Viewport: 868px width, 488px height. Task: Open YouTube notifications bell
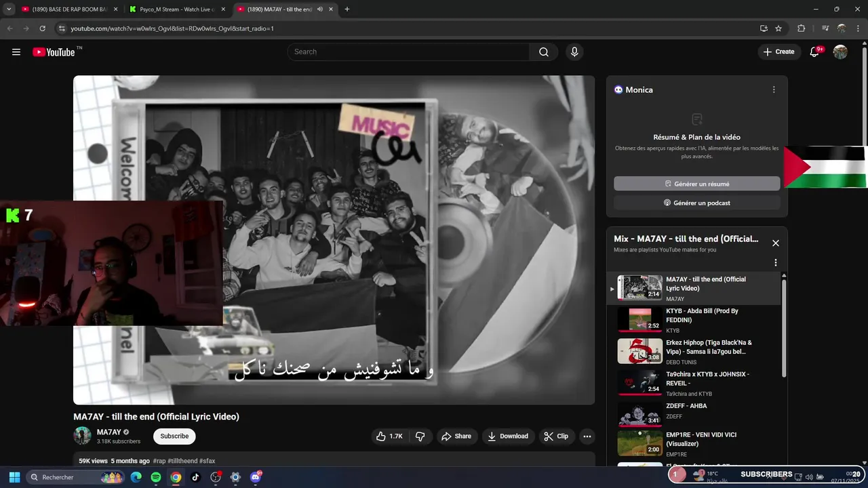tap(815, 52)
